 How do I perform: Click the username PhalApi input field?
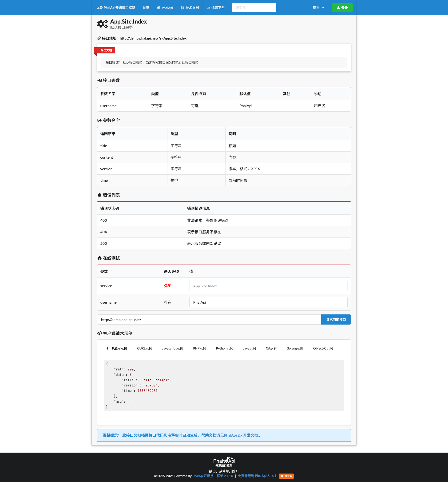point(268,302)
